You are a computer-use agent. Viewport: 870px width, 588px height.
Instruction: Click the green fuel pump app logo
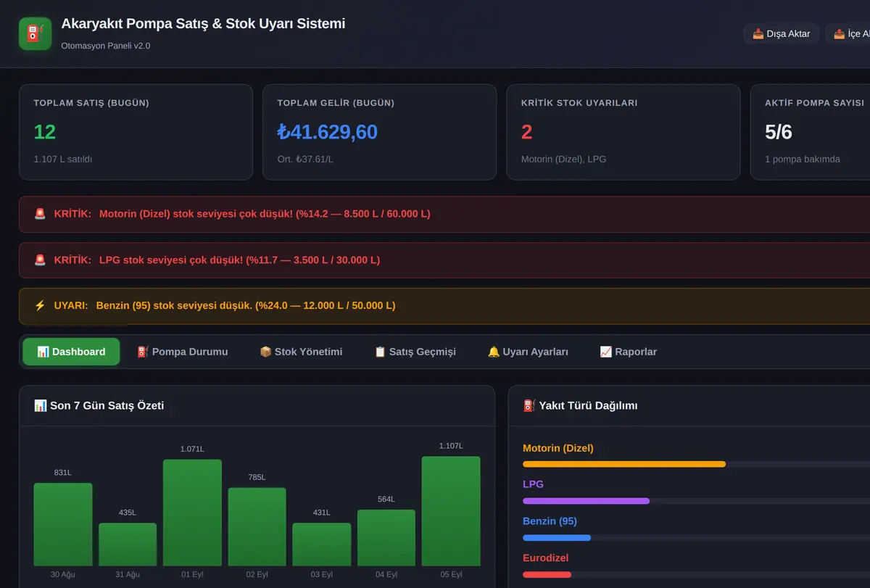(x=36, y=34)
